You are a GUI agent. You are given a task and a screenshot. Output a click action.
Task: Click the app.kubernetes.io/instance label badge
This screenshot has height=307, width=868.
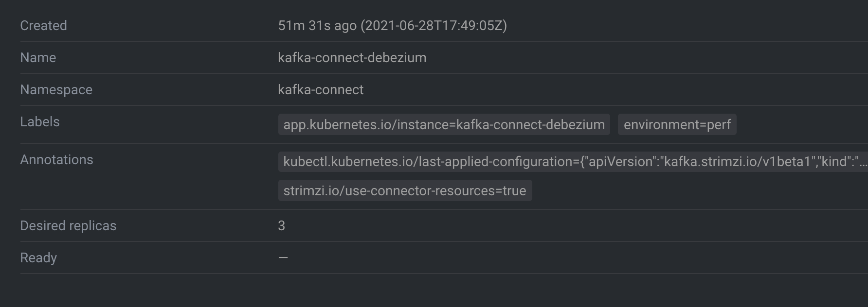coord(444,124)
